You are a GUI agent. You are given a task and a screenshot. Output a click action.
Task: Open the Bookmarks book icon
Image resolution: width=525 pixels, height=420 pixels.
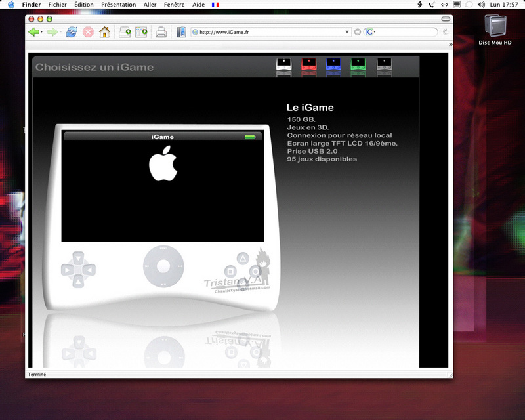(x=181, y=32)
